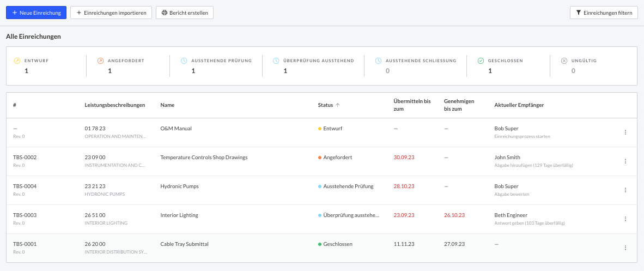
Task: Click the Geschlossen checkmark icon
Action: pos(481,61)
